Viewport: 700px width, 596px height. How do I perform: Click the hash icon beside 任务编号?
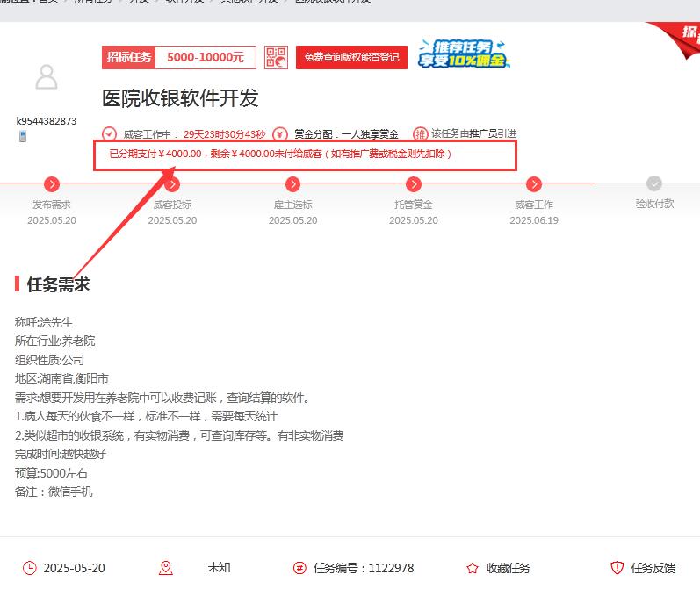point(299,568)
